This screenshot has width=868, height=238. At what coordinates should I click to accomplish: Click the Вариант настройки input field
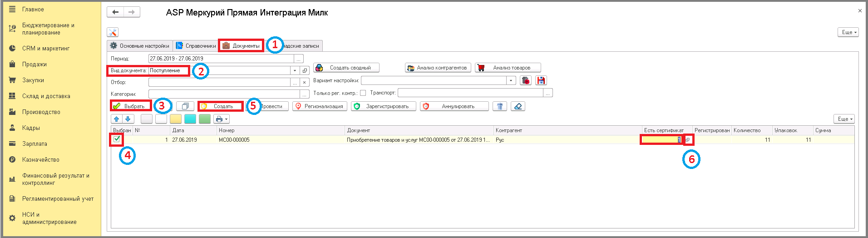click(434, 80)
